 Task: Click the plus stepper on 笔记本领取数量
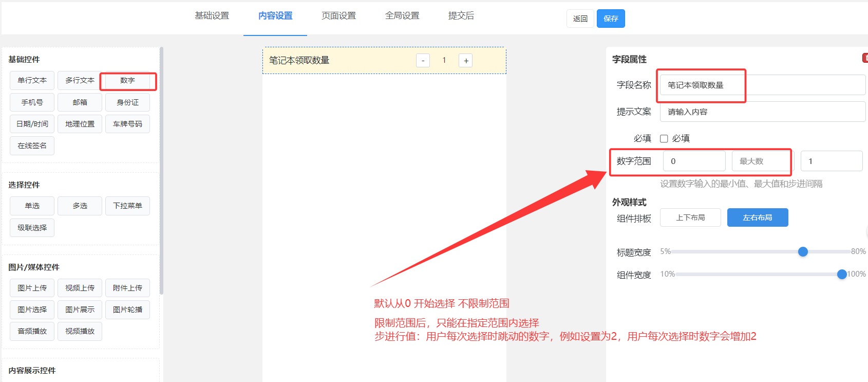point(466,61)
